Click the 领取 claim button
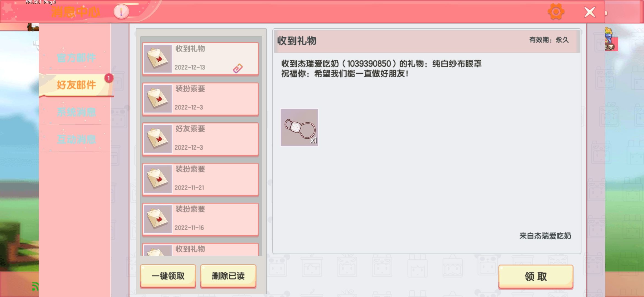The image size is (644, 297). 536,276
